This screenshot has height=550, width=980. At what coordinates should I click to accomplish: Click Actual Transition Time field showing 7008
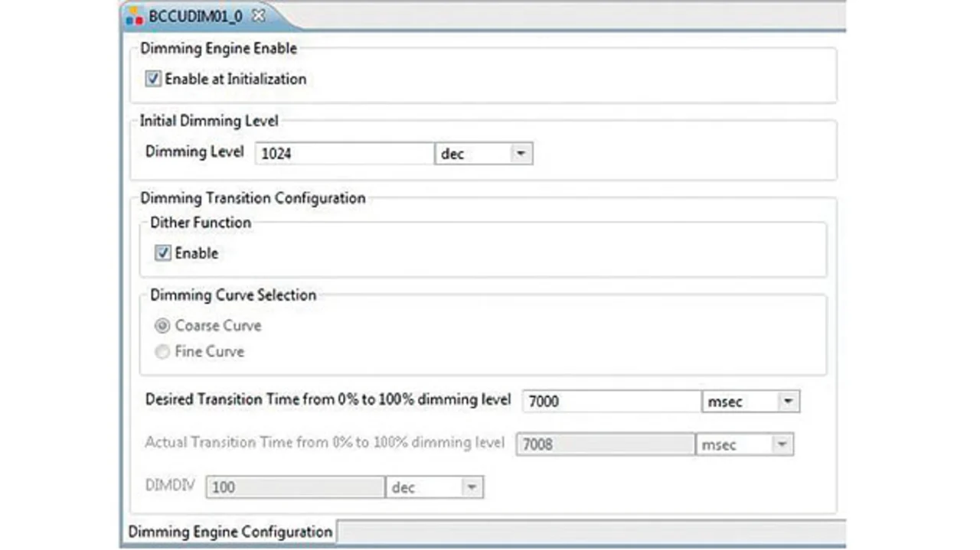click(x=605, y=444)
